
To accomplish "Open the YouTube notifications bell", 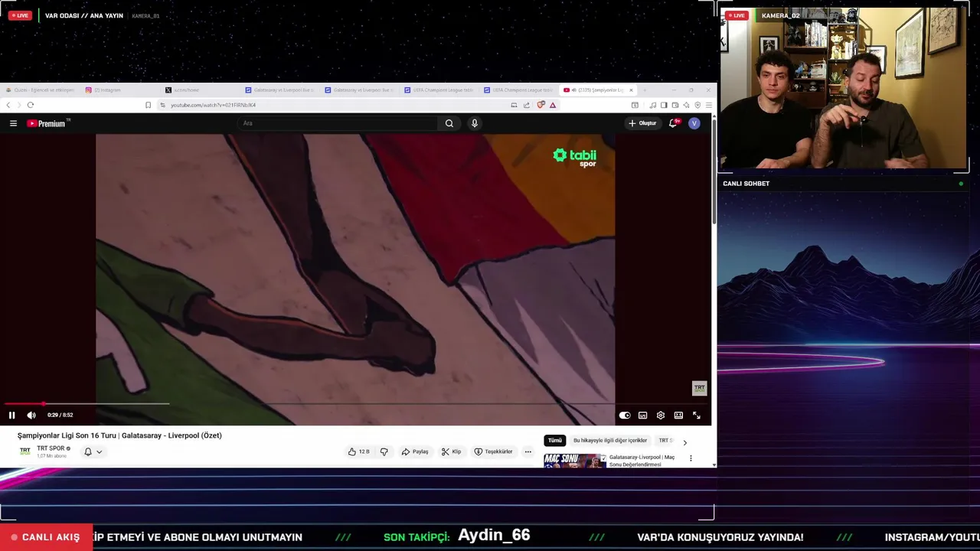I will [x=673, y=123].
